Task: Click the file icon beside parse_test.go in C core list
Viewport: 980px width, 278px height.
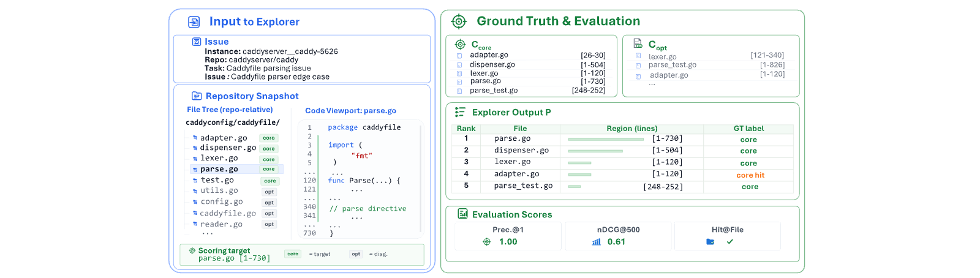Action: click(459, 91)
